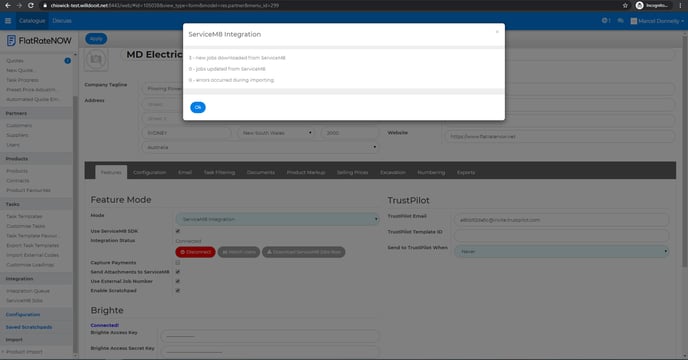Open Customise Loadings in the sidebar
This screenshot has height=360, width=688.
pos(30,265)
